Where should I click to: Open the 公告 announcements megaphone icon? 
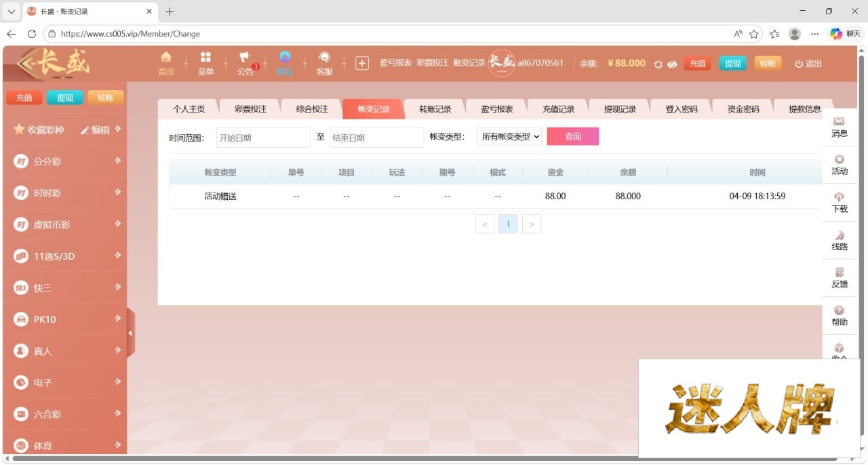point(245,58)
